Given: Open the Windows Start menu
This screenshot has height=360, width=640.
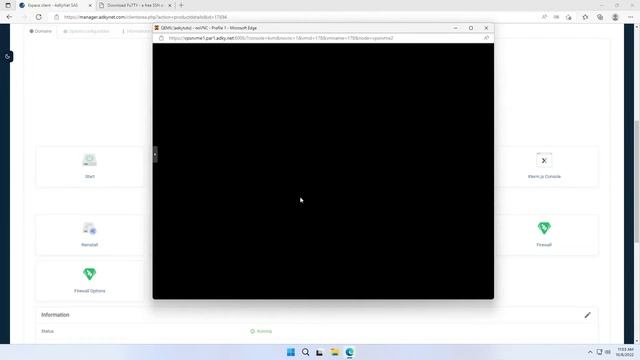Looking at the screenshot, I should coord(291,352).
